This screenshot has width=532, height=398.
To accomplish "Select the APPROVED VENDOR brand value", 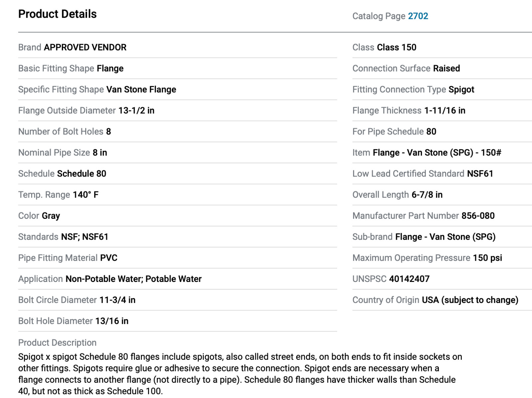I will click(85, 47).
